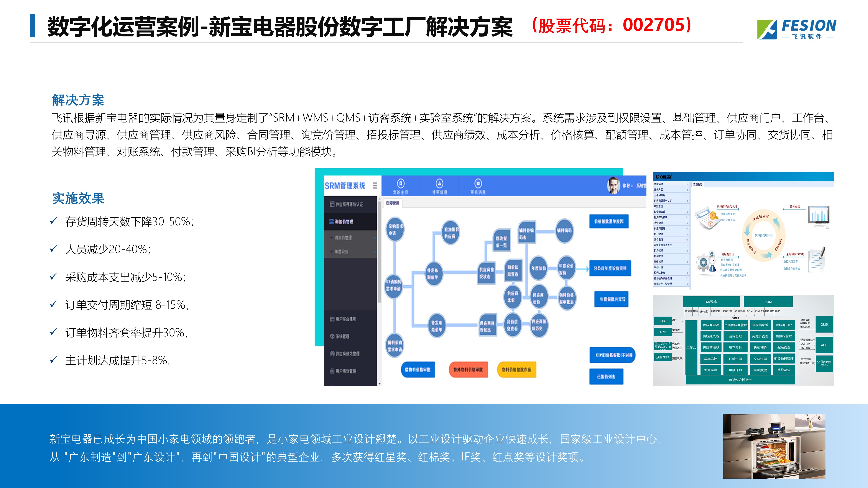Switch to the 欢迎使用 tab in SRM

coord(393,203)
